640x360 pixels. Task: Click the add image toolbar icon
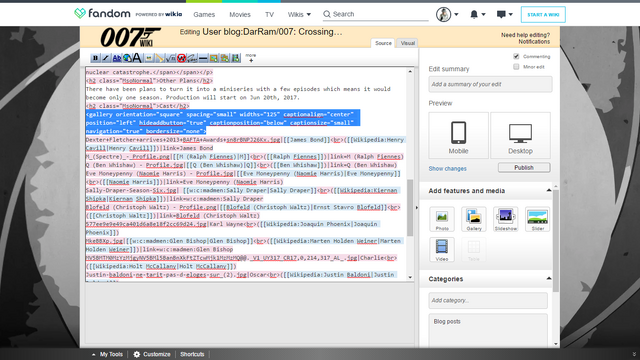pyautogui.click(x=213, y=58)
